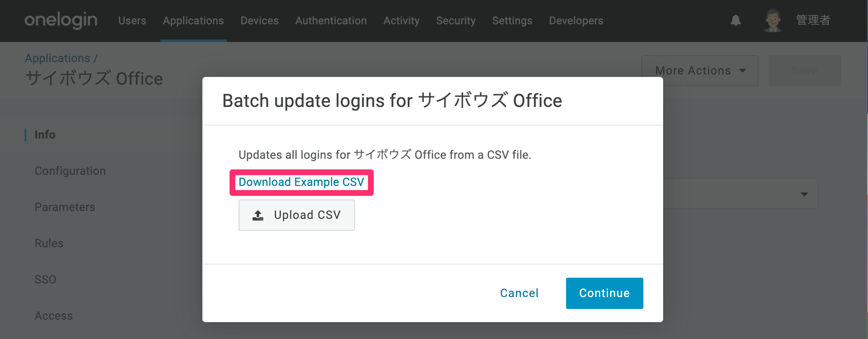
Task: Open the Applications menu
Action: 193,21
